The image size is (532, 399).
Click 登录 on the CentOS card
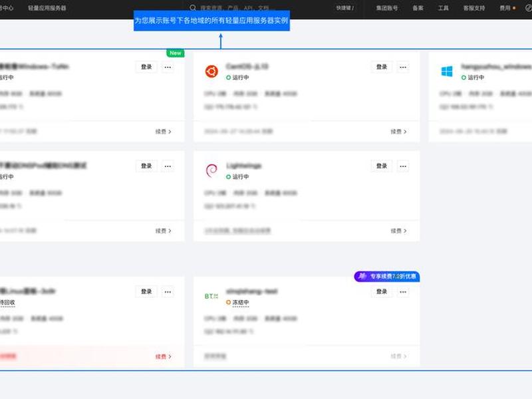point(382,67)
